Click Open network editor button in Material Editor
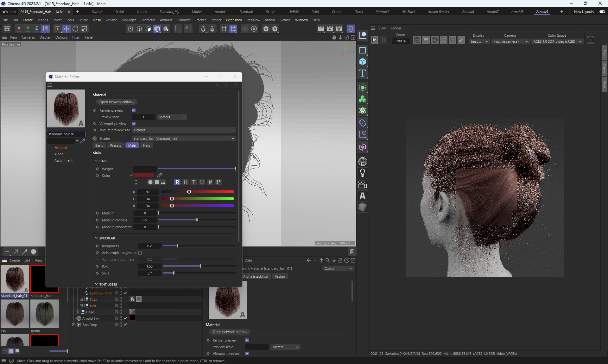608x364 pixels. [117, 102]
